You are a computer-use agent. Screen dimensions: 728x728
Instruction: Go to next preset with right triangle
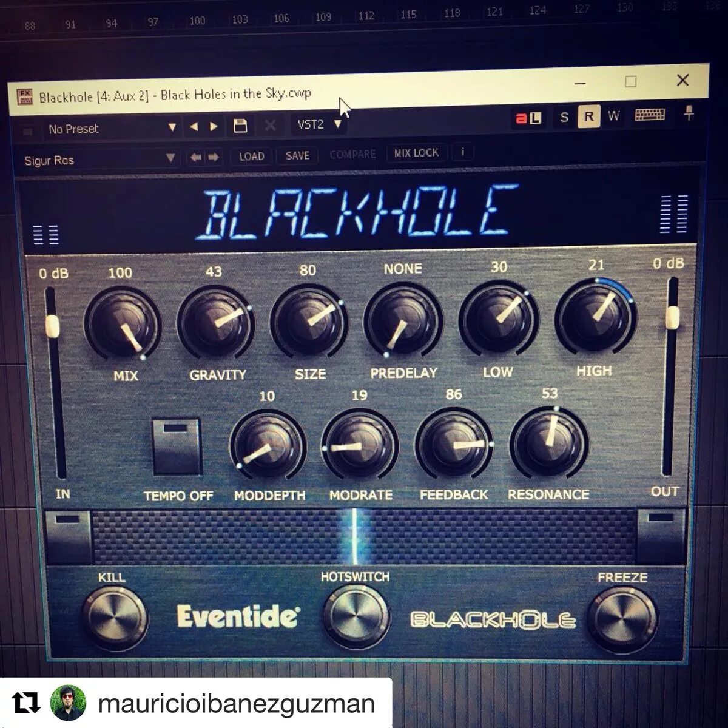click(x=214, y=127)
